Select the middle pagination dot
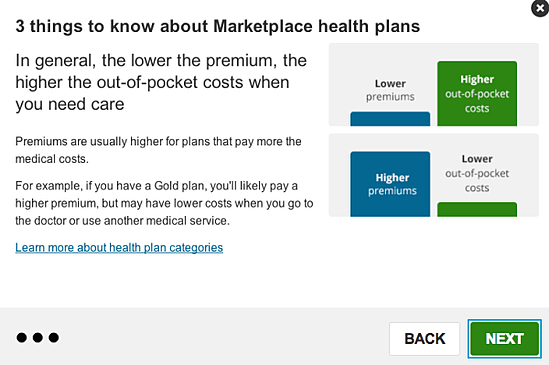549x365 pixels. [38, 338]
